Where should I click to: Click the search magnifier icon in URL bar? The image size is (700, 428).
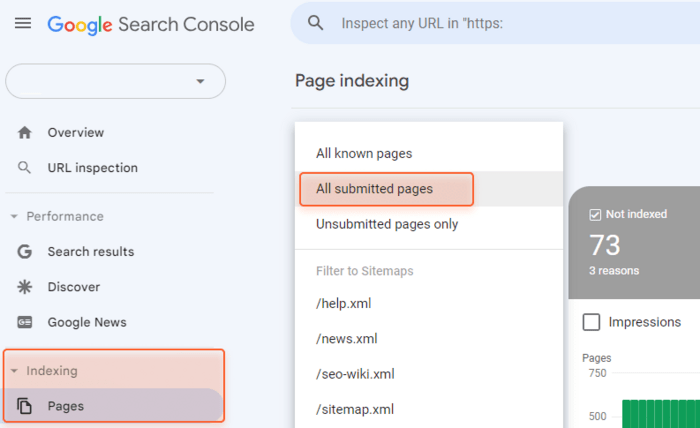[x=315, y=23]
